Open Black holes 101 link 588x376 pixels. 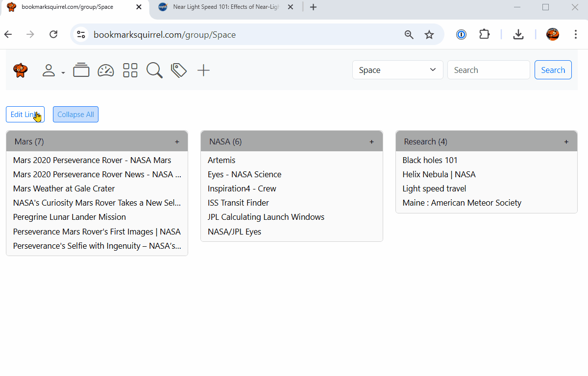point(430,160)
